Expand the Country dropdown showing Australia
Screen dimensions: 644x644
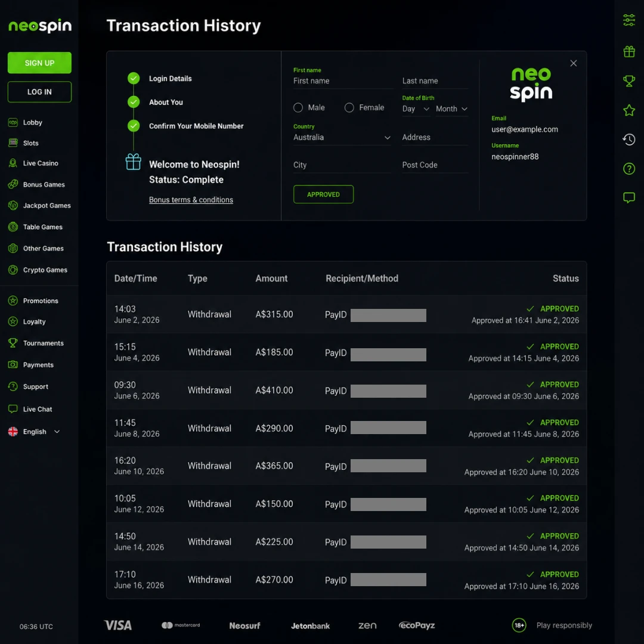pyautogui.click(x=342, y=138)
